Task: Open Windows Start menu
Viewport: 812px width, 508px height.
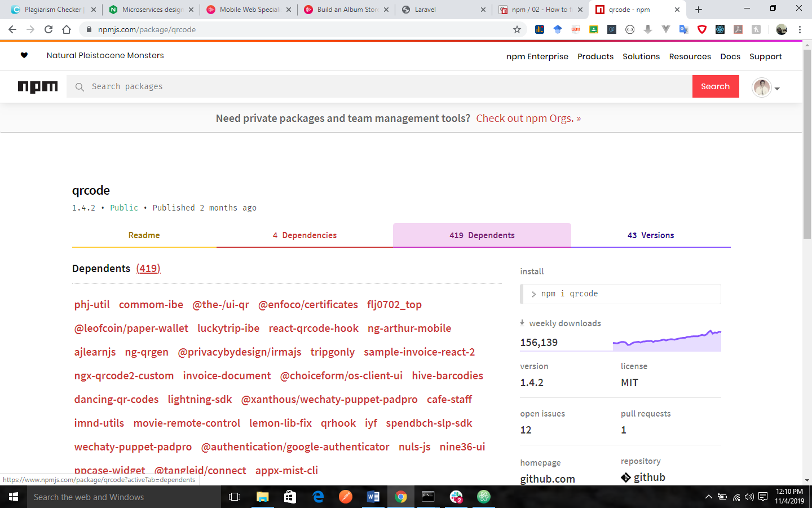Action: (x=14, y=497)
